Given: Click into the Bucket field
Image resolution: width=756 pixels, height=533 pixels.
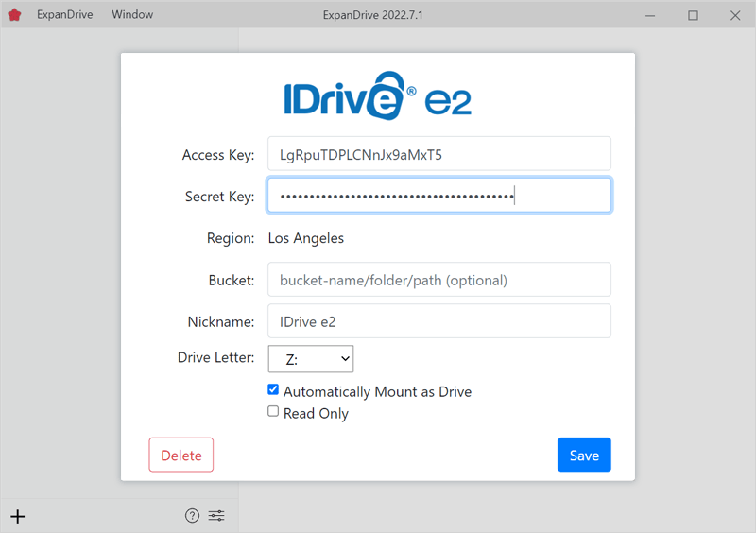Looking at the screenshot, I should tap(439, 280).
